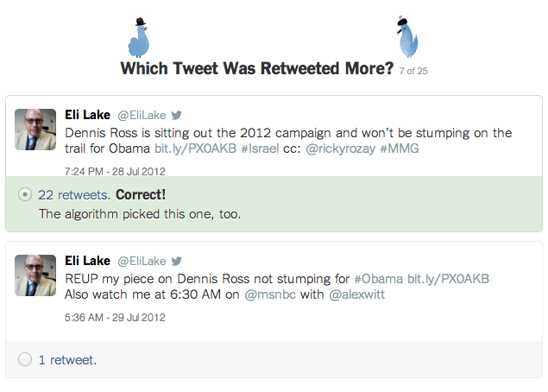Viewport: 548px width, 392px height.
Task: Open Eli Lake avatar in first tweet
Action: click(35, 130)
